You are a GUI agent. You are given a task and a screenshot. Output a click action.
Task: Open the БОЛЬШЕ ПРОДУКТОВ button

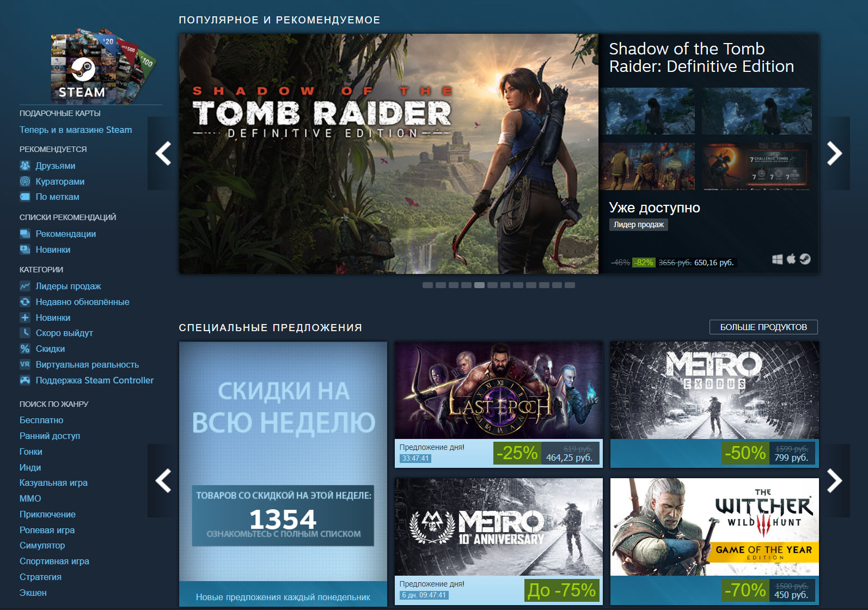coord(763,327)
